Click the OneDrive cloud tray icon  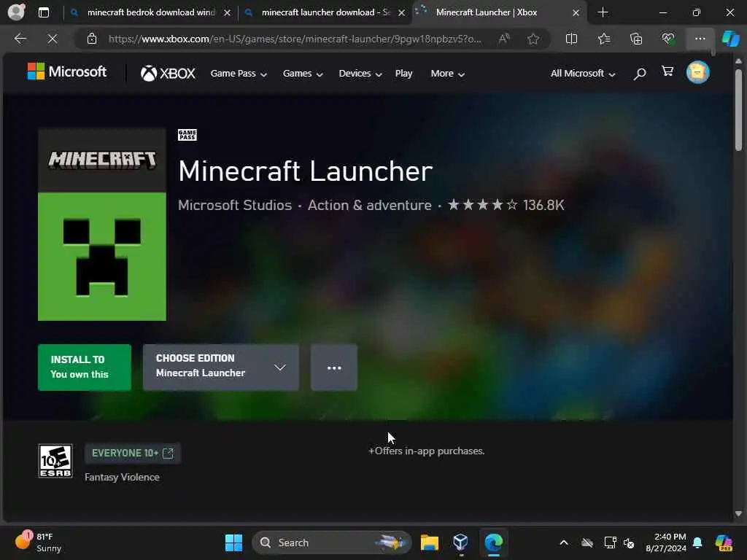[587, 542]
